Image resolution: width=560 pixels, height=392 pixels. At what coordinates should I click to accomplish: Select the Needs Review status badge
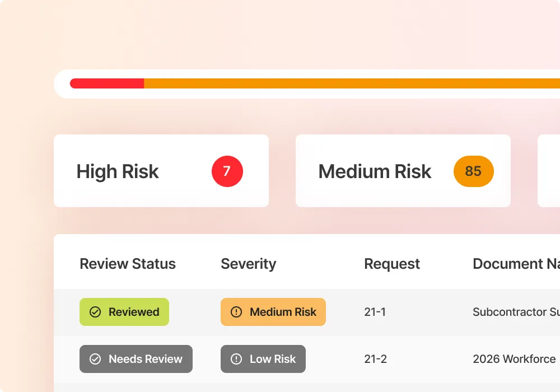click(x=136, y=359)
